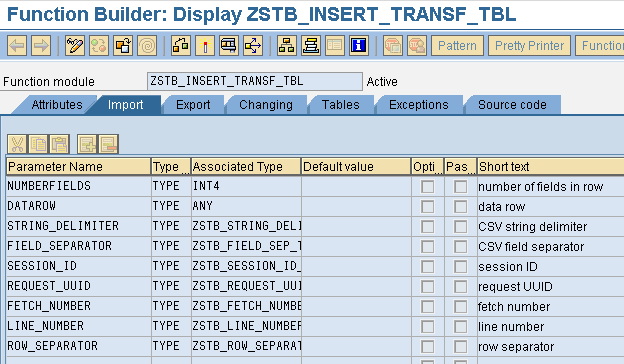624x364 pixels.
Task: Check Optional for STRING_DELIMITER row
Action: (x=427, y=226)
